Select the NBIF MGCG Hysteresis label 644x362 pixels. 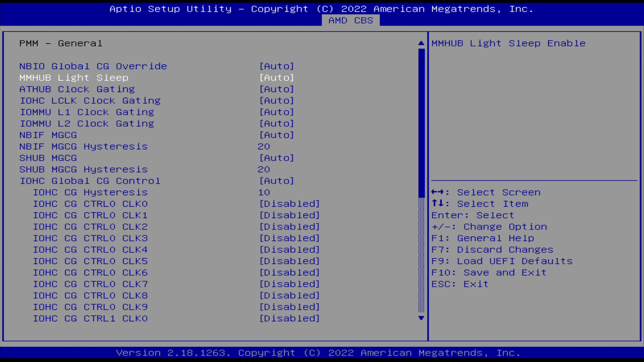click(x=84, y=147)
